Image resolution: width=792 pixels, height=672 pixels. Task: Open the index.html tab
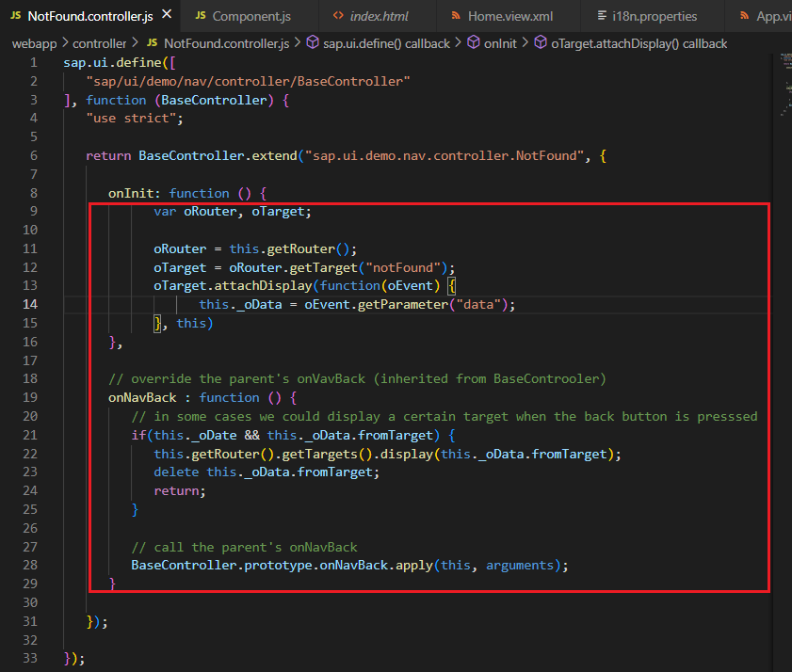point(379,16)
